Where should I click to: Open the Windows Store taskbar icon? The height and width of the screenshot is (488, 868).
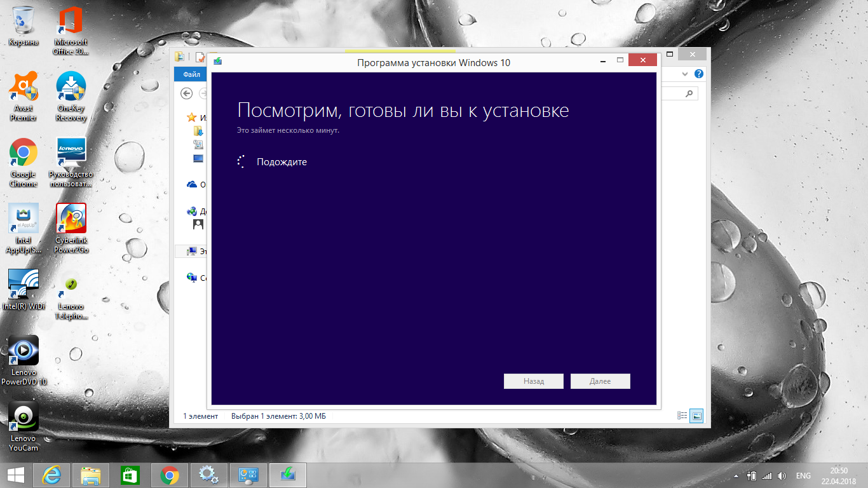click(x=130, y=475)
